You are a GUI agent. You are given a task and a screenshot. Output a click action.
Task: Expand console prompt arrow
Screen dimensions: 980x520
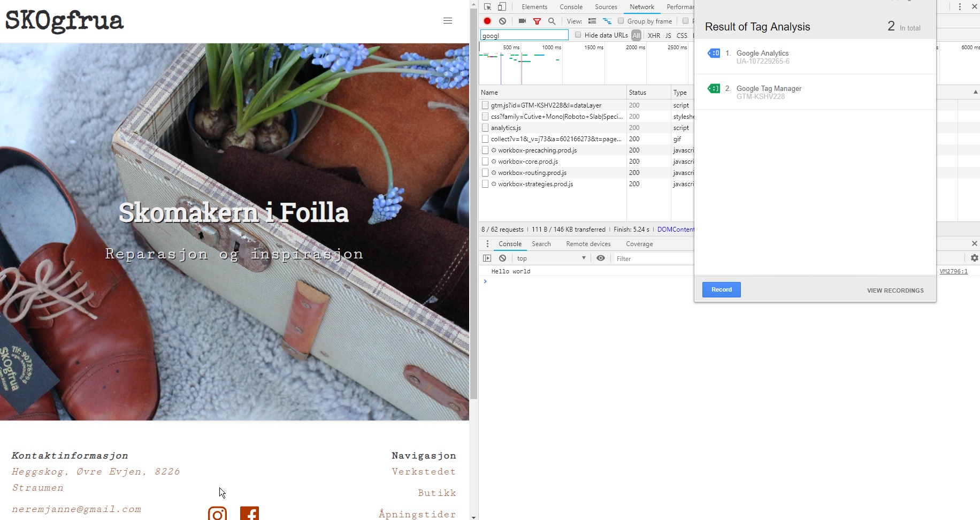coord(485,281)
